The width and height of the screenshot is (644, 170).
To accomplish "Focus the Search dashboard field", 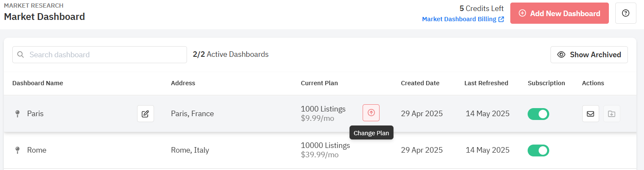I will click(99, 55).
